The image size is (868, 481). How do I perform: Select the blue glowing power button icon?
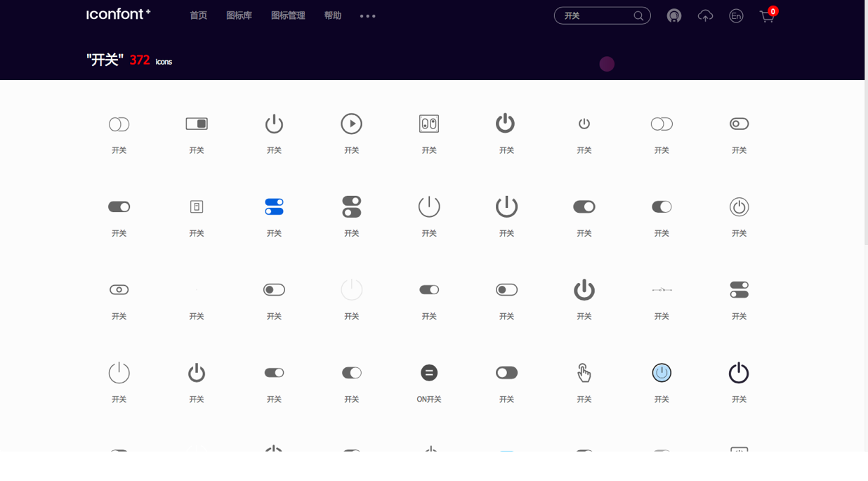662,372
